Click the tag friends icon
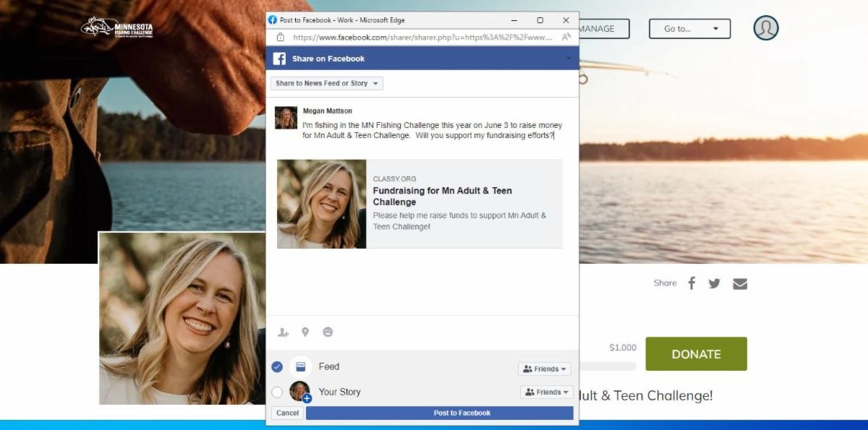The image size is (868, 430). [284, 332]
